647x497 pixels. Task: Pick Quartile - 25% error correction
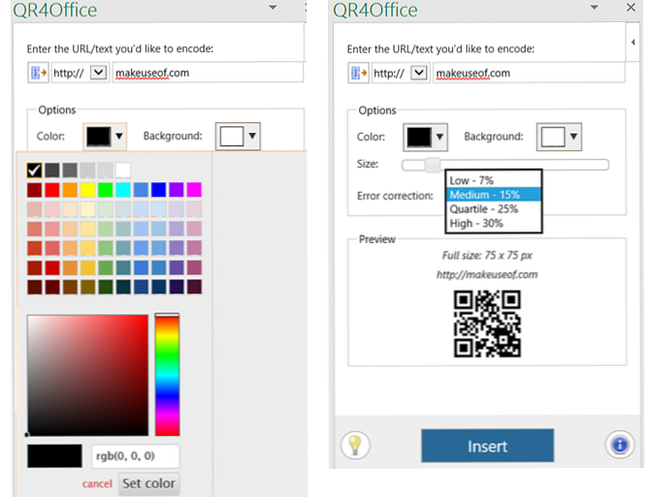(x=486, y=208)
